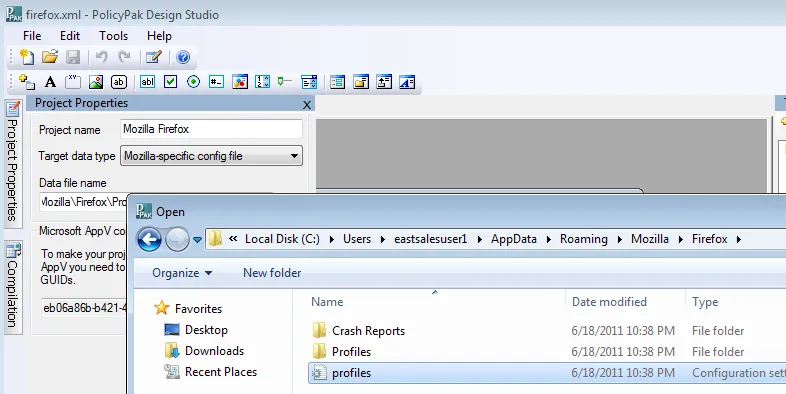
Task: Edit the Project name field
Action: click(x=212, y=129)
